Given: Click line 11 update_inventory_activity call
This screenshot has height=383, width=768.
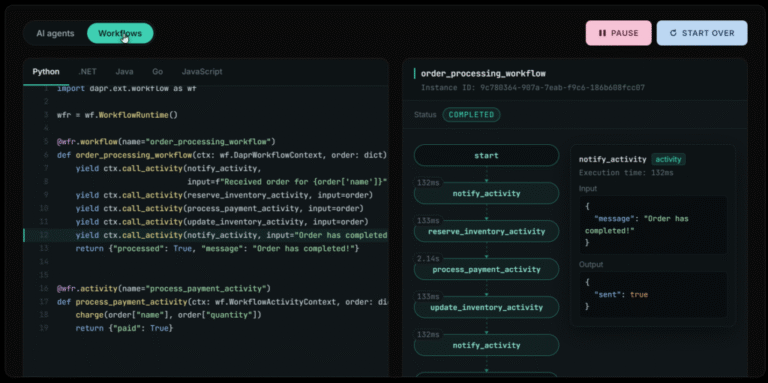Looking at the screenshot, I should [x=222, y=222].
